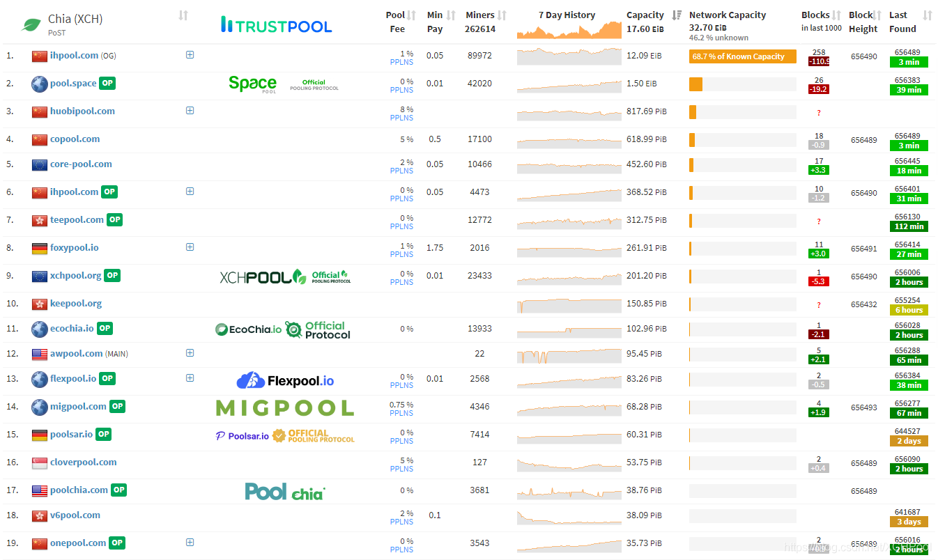The image size is (938, 560).
Task: Click the Space Pool logo banner
Action: click(284, 84)
